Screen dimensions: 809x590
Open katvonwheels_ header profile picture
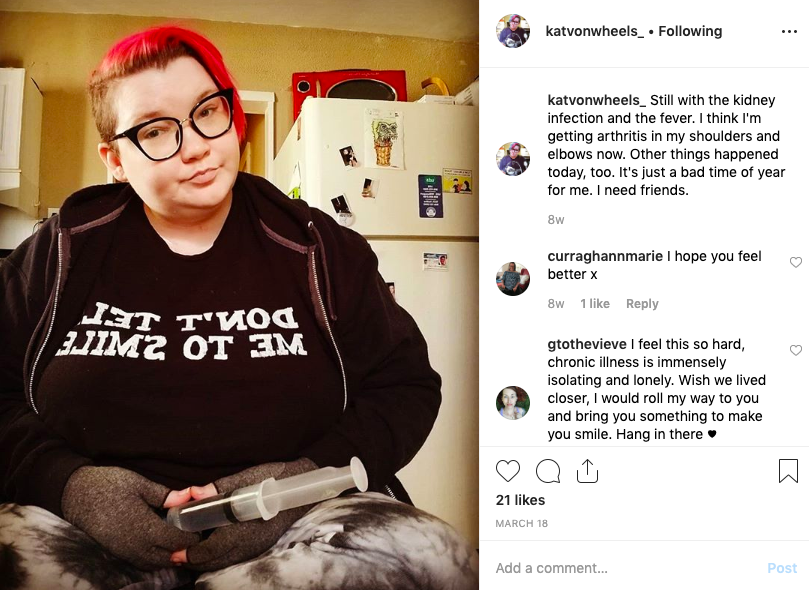click(513, 31)
